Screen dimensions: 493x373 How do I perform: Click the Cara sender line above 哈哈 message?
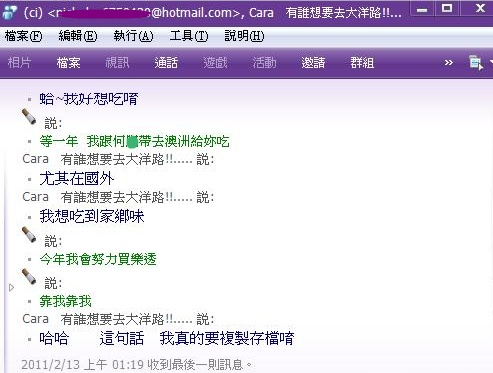118,319
